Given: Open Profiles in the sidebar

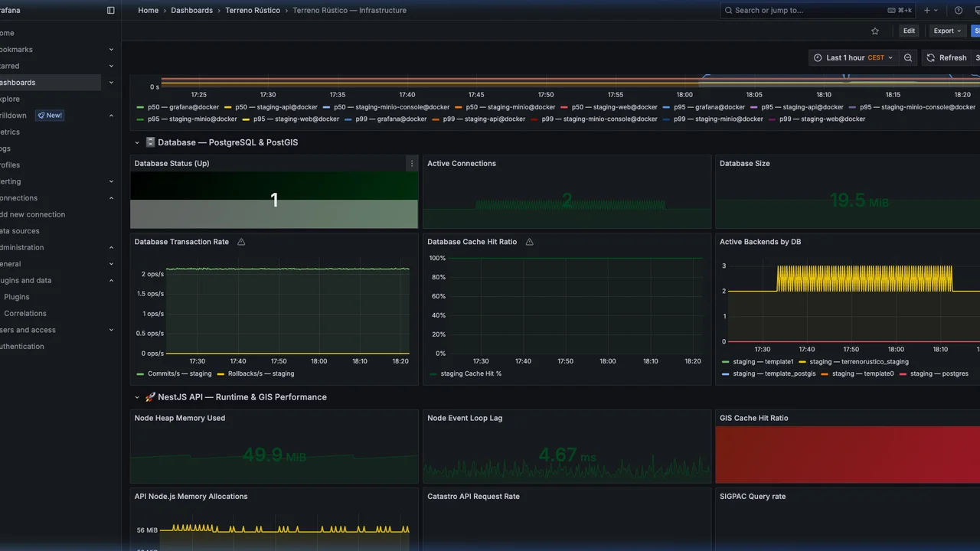Looking at the screenshot, I should coord(10,165).
